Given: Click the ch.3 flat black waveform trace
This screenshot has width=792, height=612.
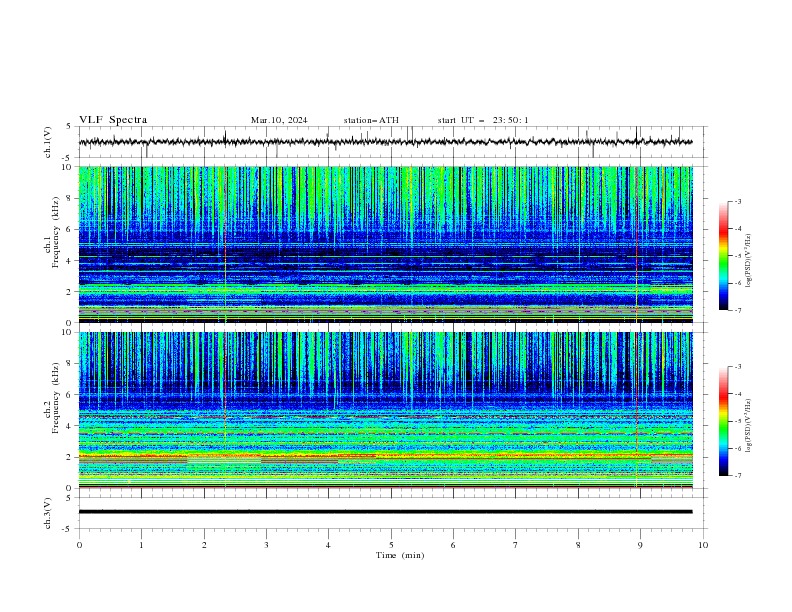Looking at the screenshot, I should pyautogui.click(x=385, y=512).
